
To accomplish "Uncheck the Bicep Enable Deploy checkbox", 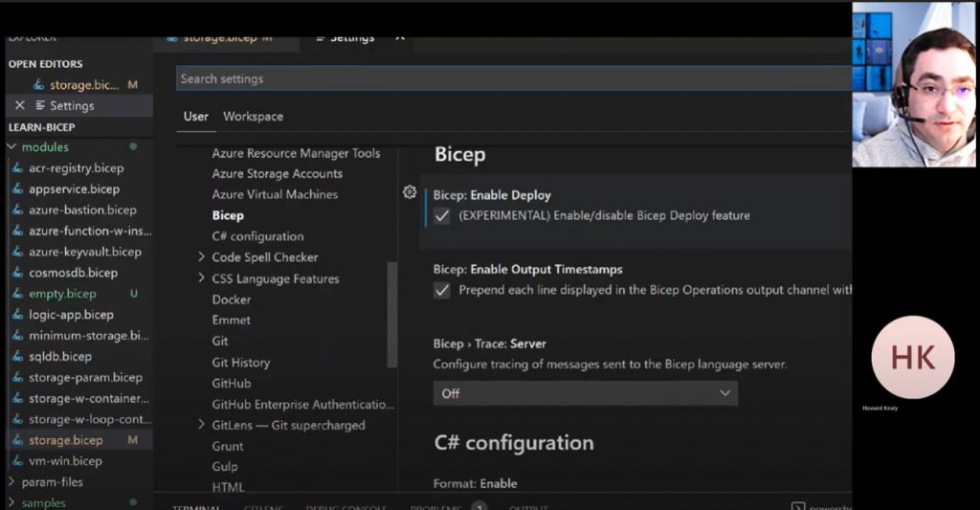I will click(442, 216).
